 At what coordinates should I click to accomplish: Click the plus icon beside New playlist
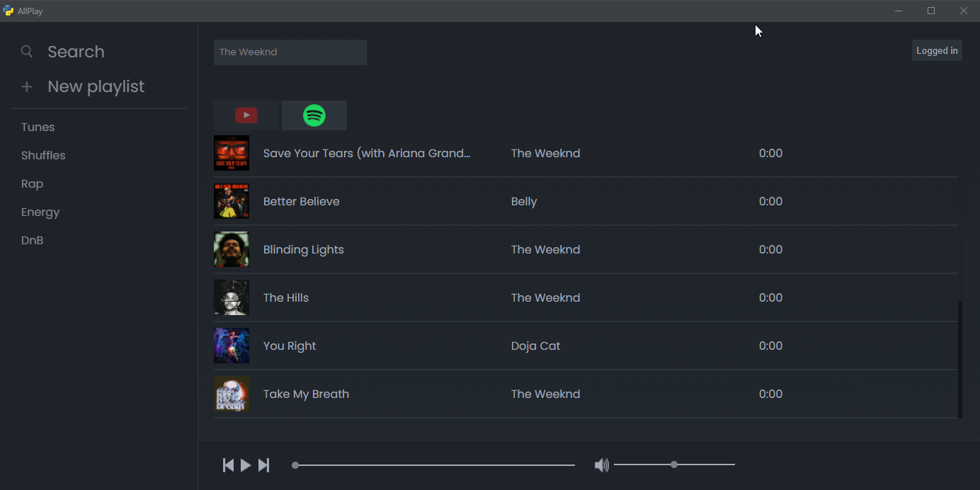tap(27, 86)
